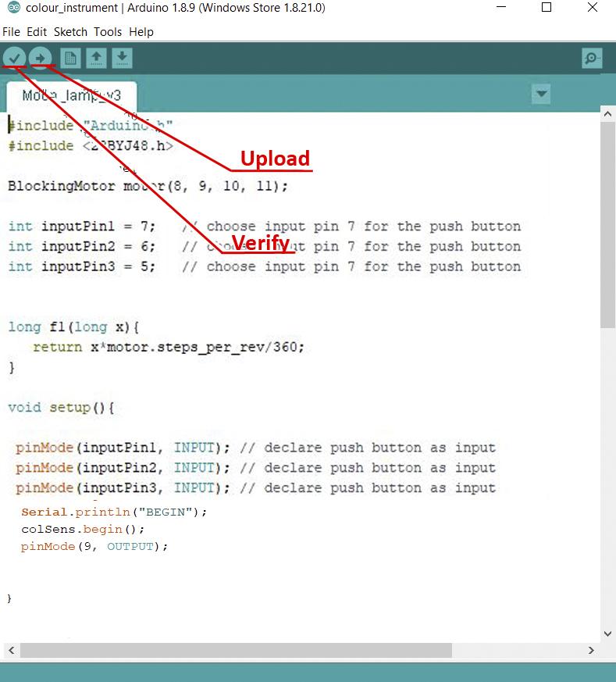The width and height of the screenshot is (616, 682).
Task: Close the Arduino window
Action: pos(592,7)
